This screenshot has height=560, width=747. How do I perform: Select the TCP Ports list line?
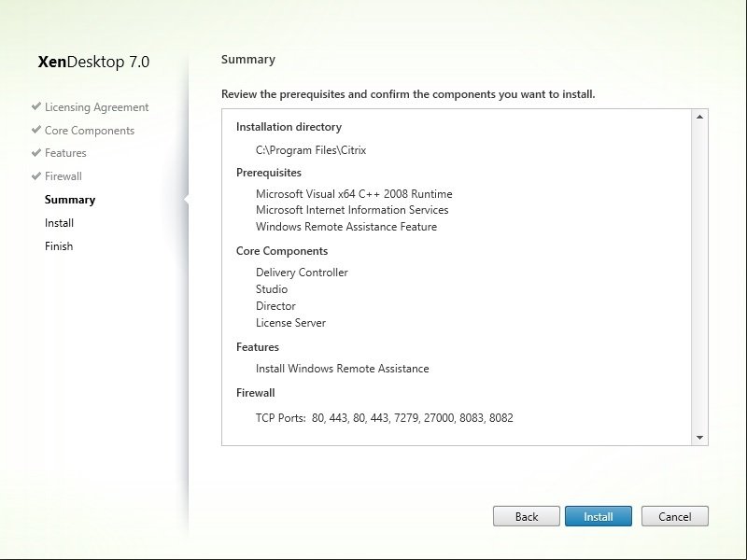click(x=385, y=418)
